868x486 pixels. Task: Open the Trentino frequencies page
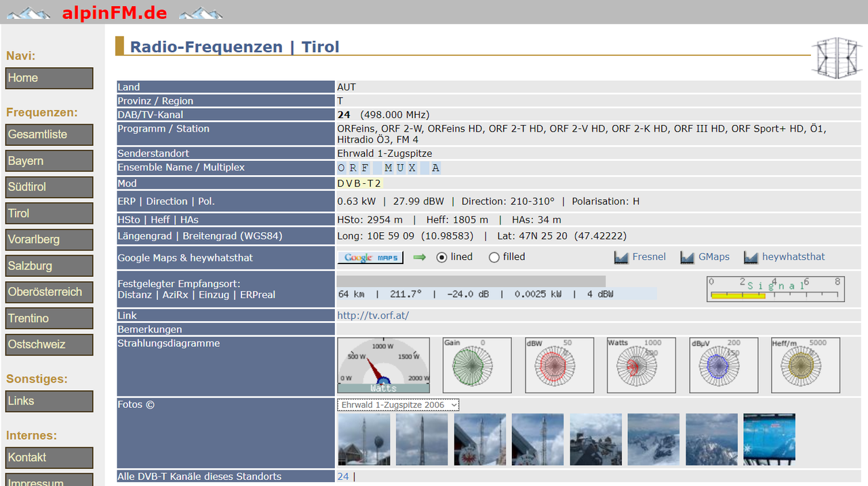(x=50, y=318)
